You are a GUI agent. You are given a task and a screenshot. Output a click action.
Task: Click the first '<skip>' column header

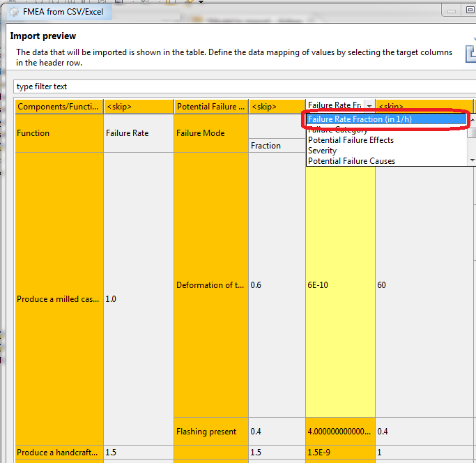[138, 107]
